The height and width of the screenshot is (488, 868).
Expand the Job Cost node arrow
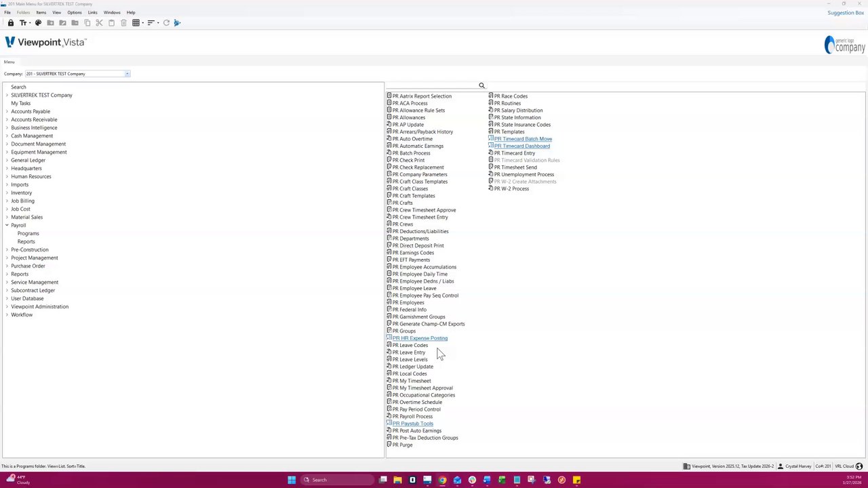click(7, 209)
